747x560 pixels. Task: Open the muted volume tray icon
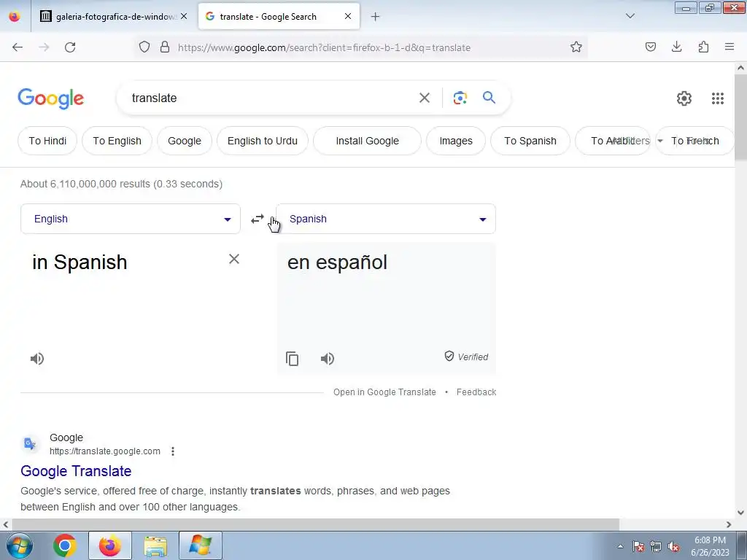coord(673,547)
